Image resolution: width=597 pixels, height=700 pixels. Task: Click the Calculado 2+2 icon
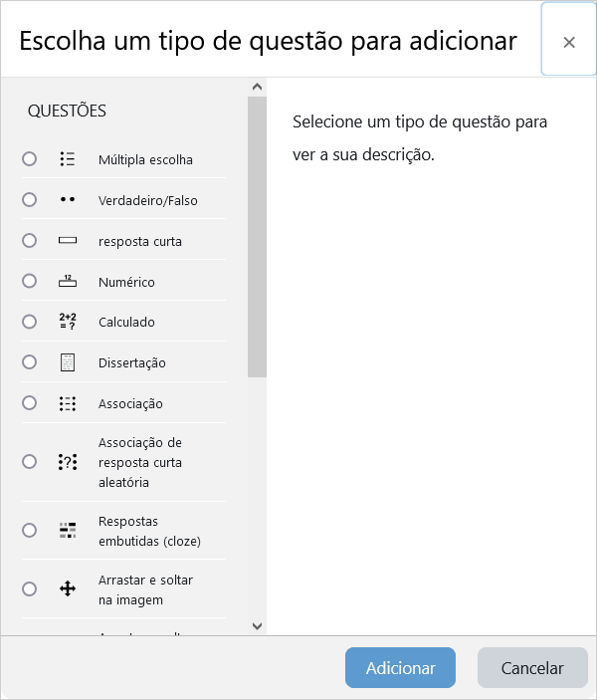click(68, 322)
